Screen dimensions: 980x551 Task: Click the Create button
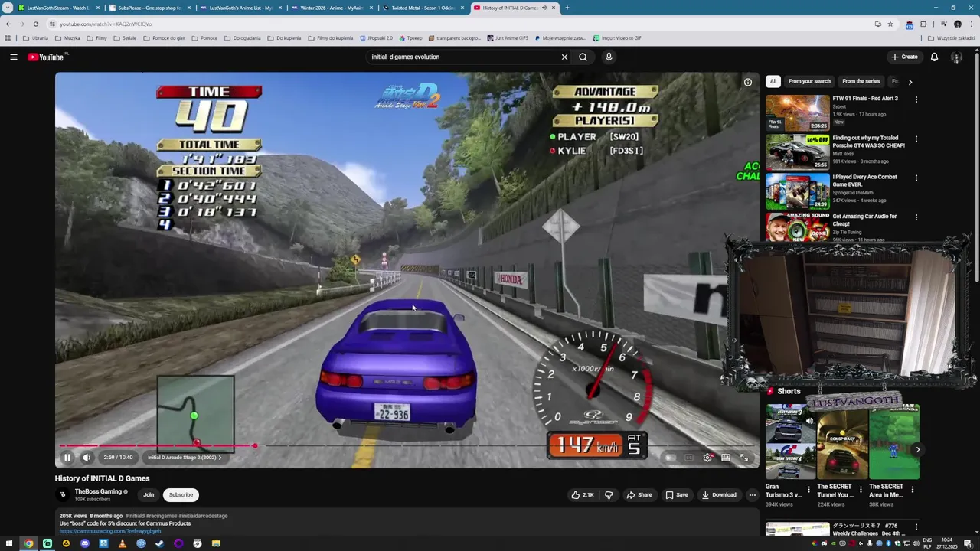(904, 57)
